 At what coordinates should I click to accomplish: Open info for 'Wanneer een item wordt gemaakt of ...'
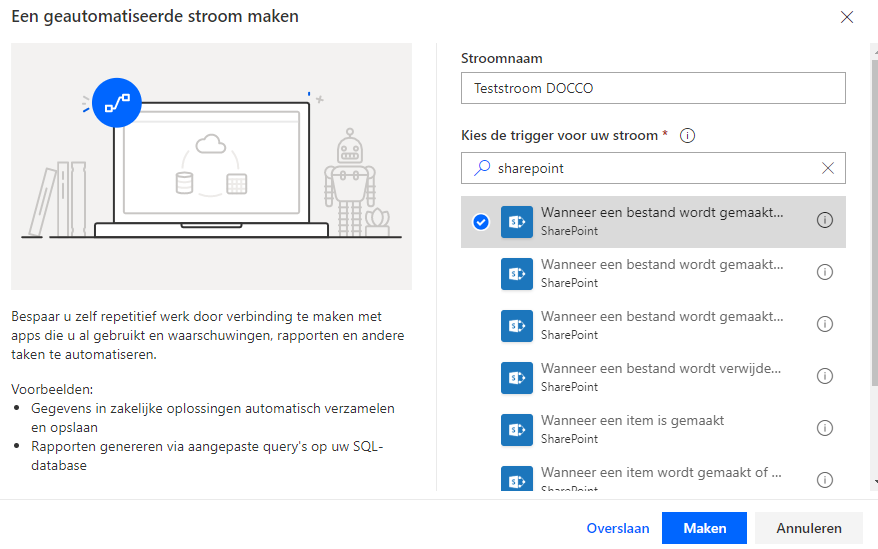pyautogui.click(x=824, y=480)
